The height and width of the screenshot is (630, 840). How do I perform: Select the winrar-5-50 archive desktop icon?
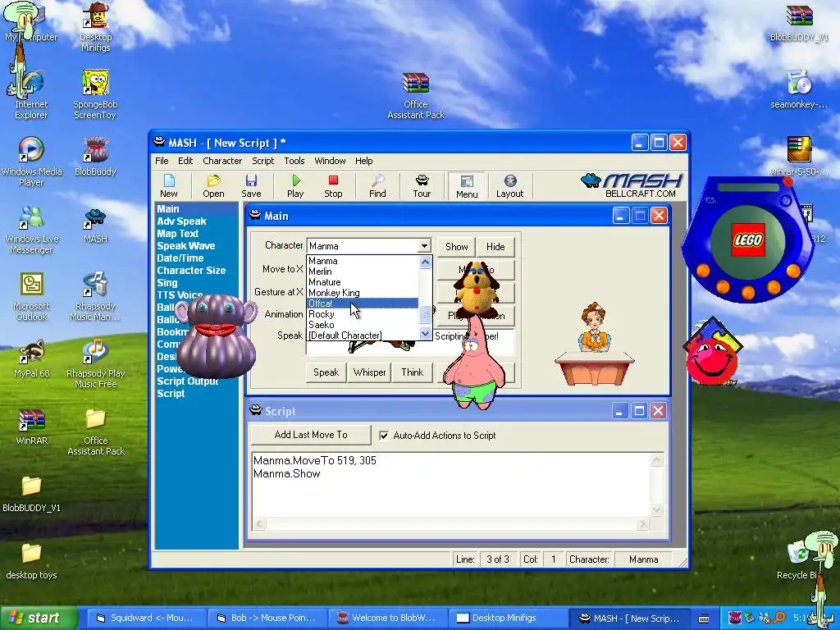tap(799, 156)
